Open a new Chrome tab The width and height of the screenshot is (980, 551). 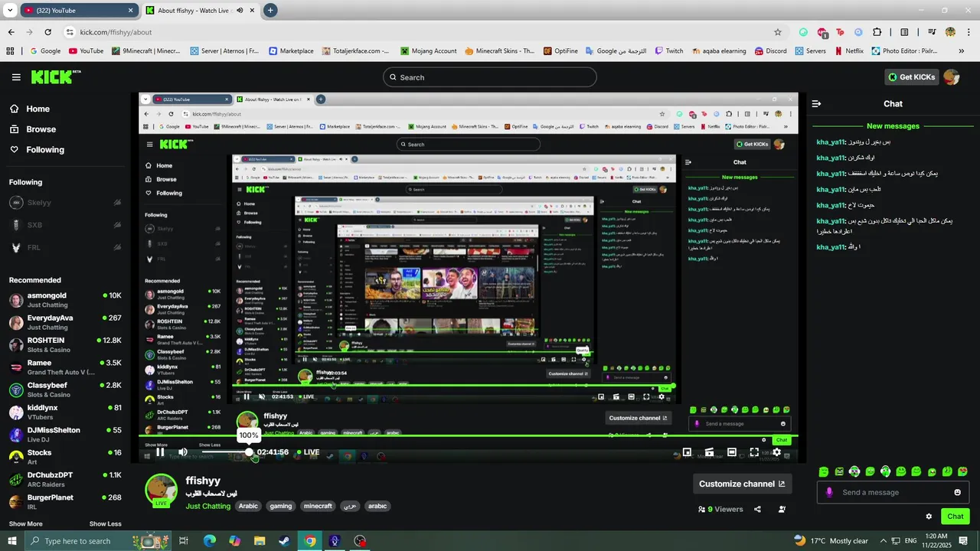pos(270,11)
